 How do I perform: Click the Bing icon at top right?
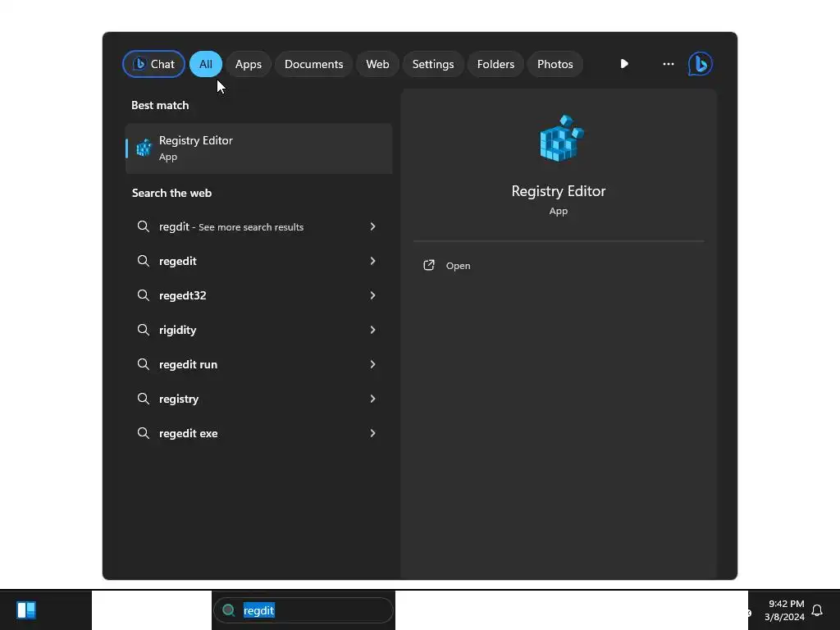701,64
